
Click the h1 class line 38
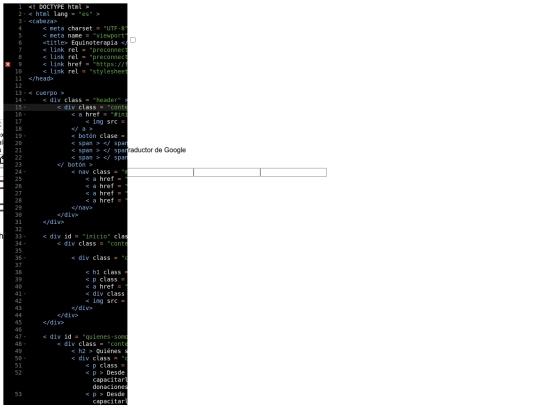click(106, 272)
